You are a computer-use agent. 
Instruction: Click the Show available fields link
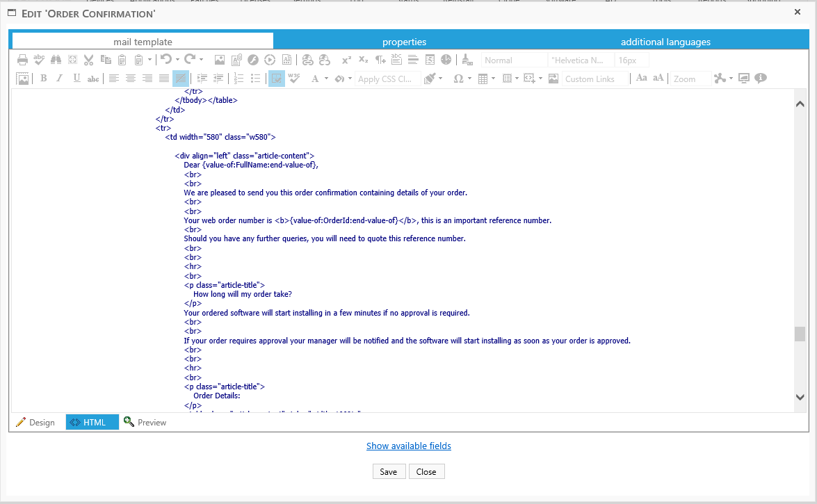(x=408, y=446)
